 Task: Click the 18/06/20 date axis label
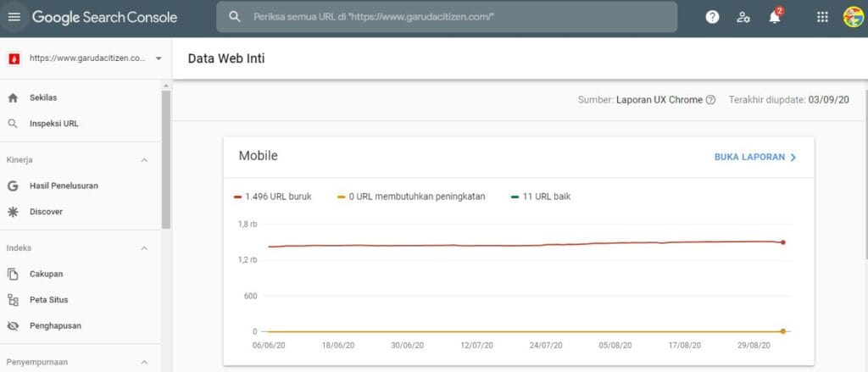pyautogui.click(x=338, y=345)
